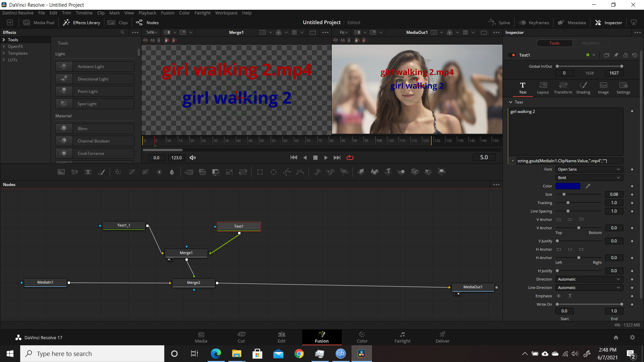Add the Brightness Contrast tool
The image size is (644, 362).
click(x=159, y=172)
